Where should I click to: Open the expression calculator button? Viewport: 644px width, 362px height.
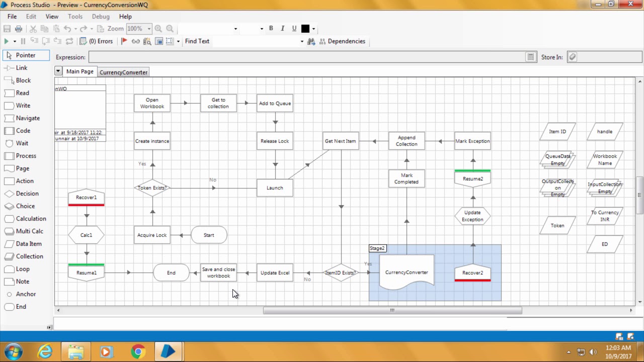pyautogui.click(x=531, y=57)
